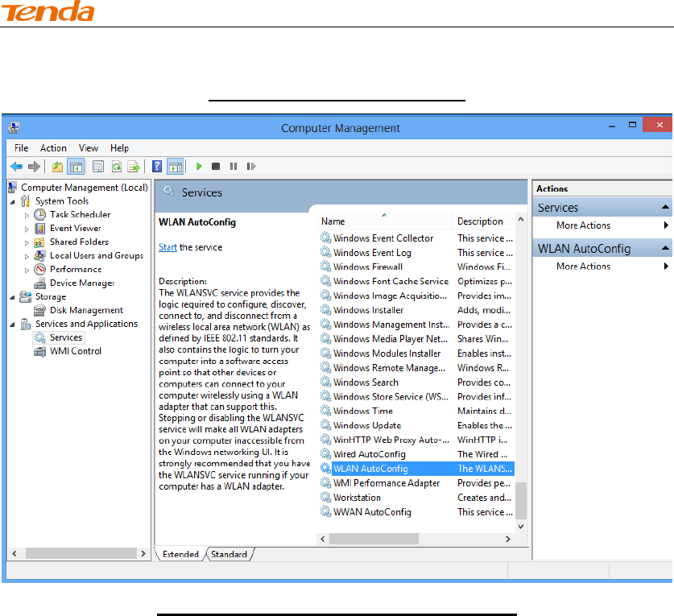Image resolution: width=674 pixels, height=616 pixels.
Task: Open the Action menu
Action: click(x=53, y=148)
